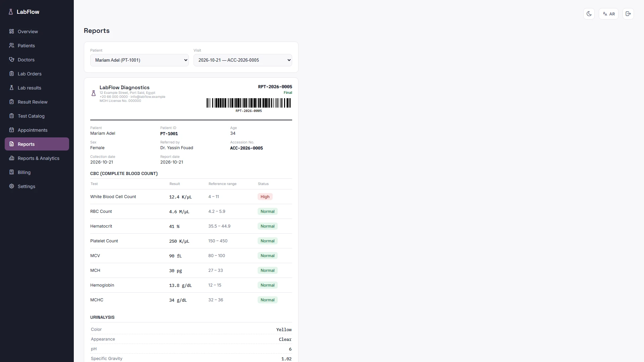
Task: Click the Result Review checklist icon
Action: pyautogui.click(x=11, y=102)
